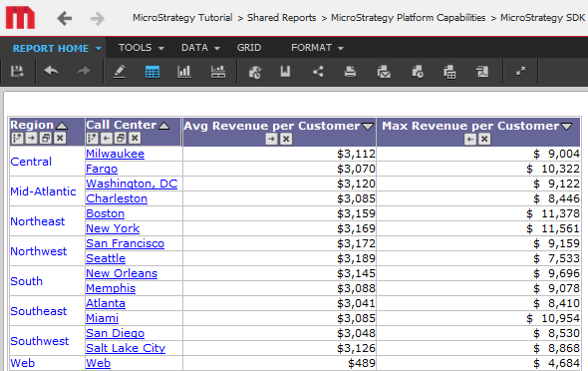Navigate to MicroStrategy Tutorial breadcrumb
This screenshot has width=588, height=371.
click(x=182, y=18)
